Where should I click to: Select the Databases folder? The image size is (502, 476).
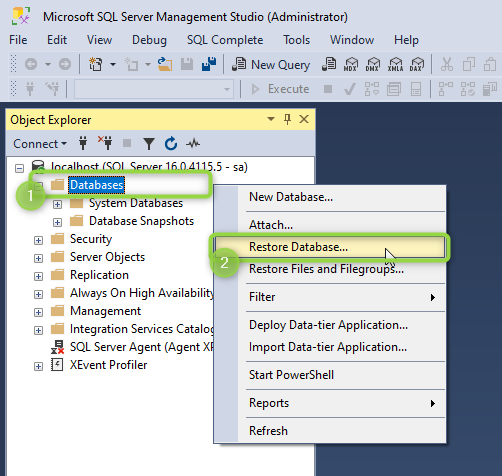coord(97,185)
